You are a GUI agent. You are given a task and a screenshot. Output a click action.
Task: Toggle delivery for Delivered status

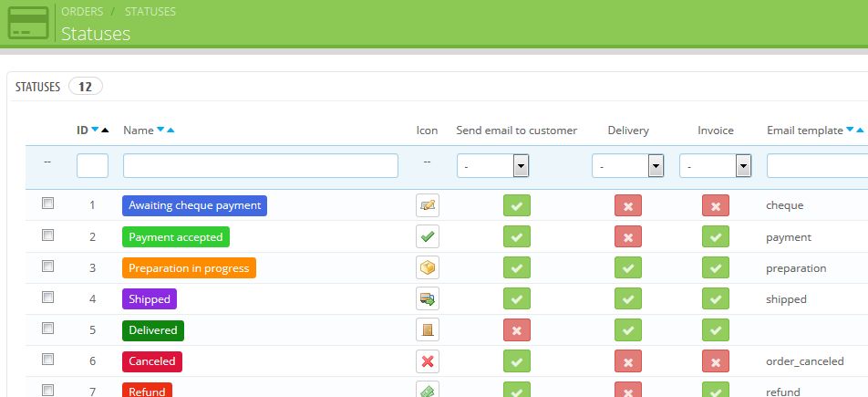[x=627, y=329]
